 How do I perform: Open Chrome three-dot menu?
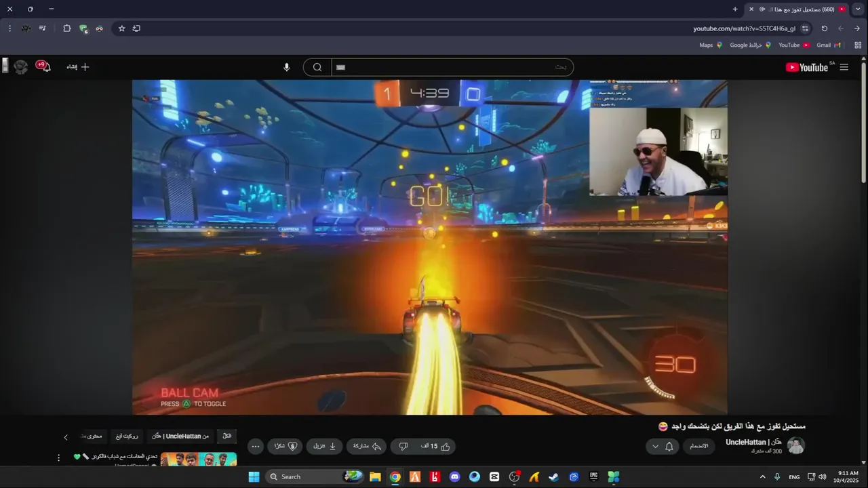9,28
